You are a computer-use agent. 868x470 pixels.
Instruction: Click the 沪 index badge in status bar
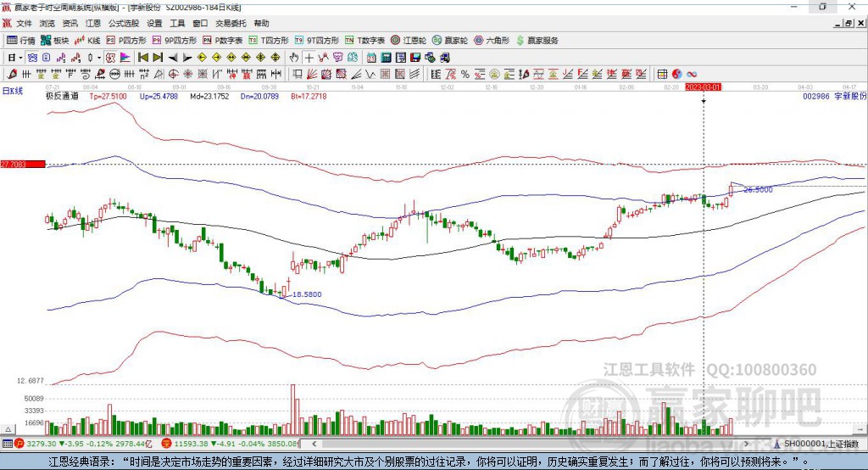point(19,444)
